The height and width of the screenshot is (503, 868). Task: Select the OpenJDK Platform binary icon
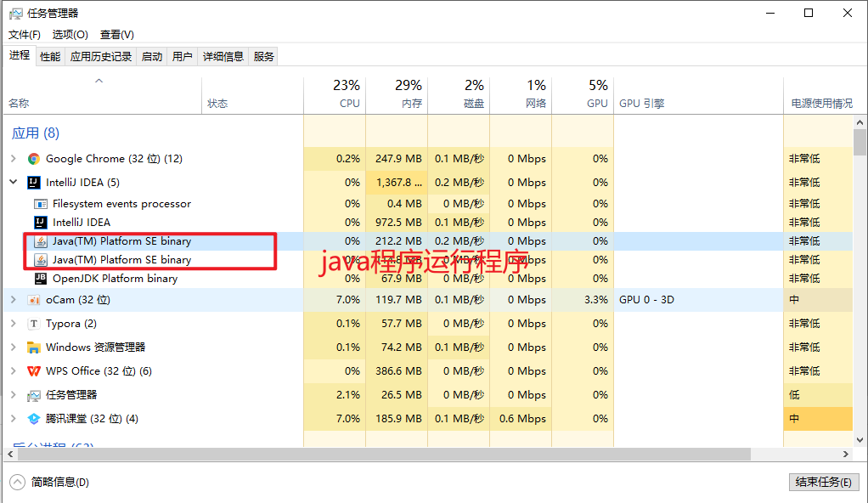coord(40,278)
